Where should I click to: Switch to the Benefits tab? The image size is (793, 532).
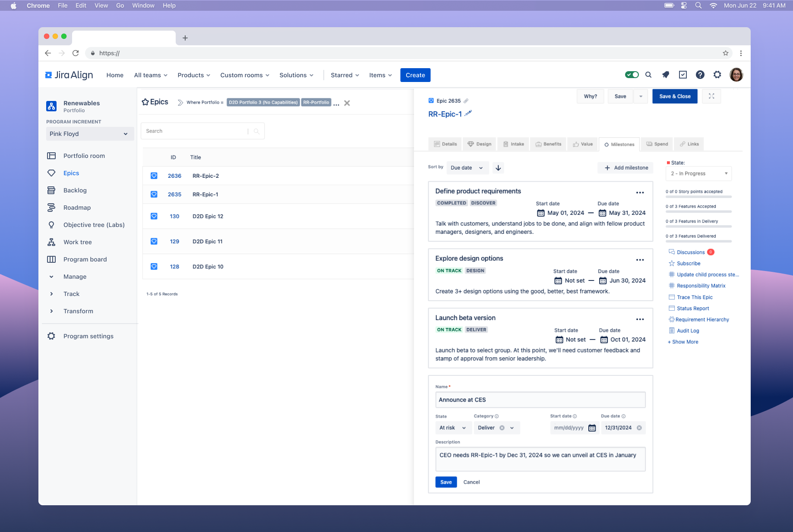pyautogui.click(x=548, y=144)
